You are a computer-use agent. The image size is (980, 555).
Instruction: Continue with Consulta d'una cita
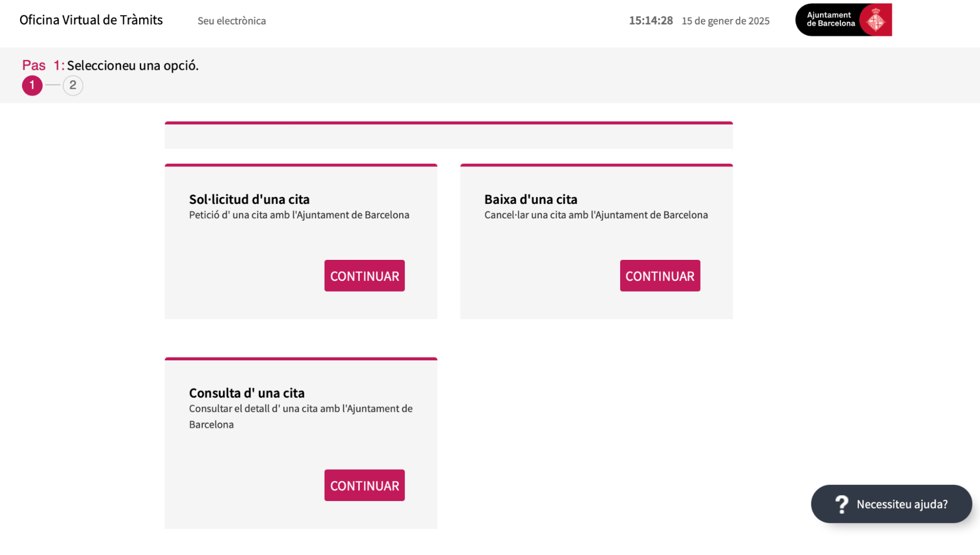pos(364,485)
